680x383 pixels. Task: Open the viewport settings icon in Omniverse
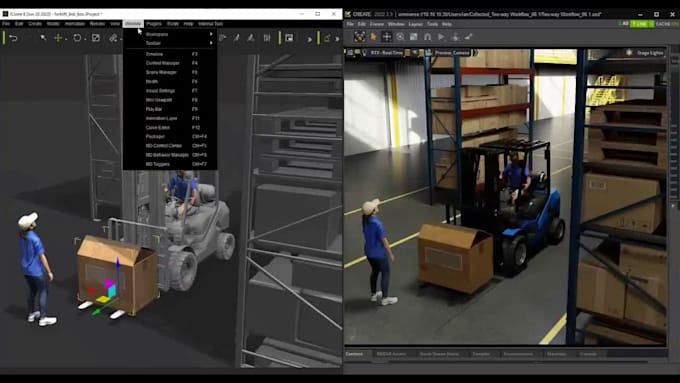350,52
